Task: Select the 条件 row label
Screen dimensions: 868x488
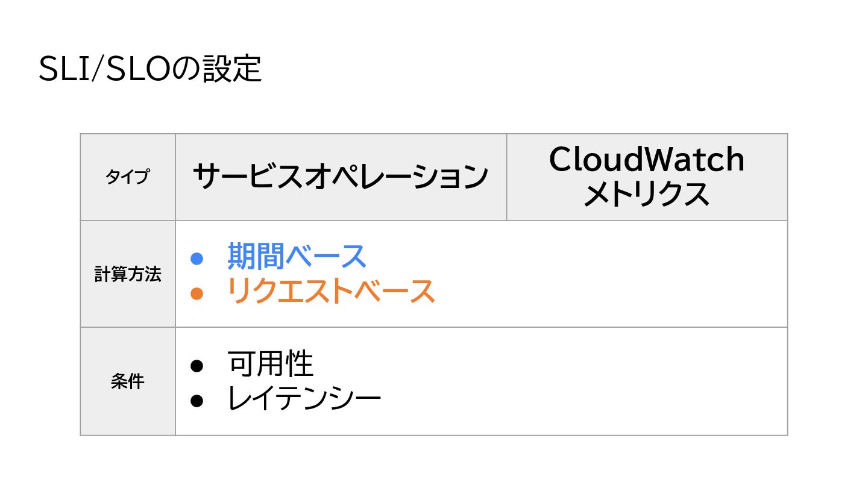Action: point(128,381)
